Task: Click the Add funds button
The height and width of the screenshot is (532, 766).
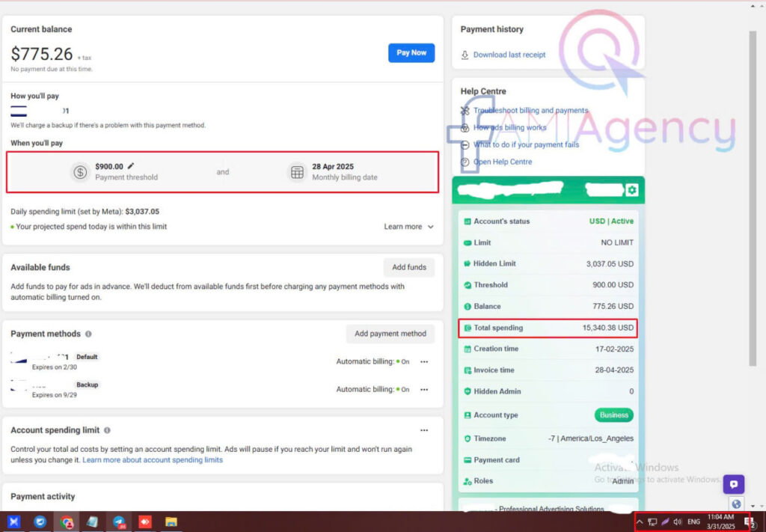Action: click(x=409, y=267)
